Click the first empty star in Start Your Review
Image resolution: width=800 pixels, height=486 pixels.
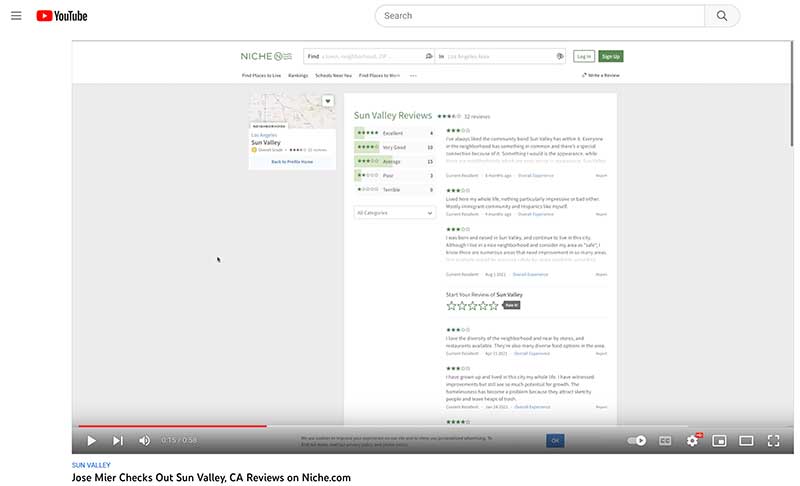(451, 305)
